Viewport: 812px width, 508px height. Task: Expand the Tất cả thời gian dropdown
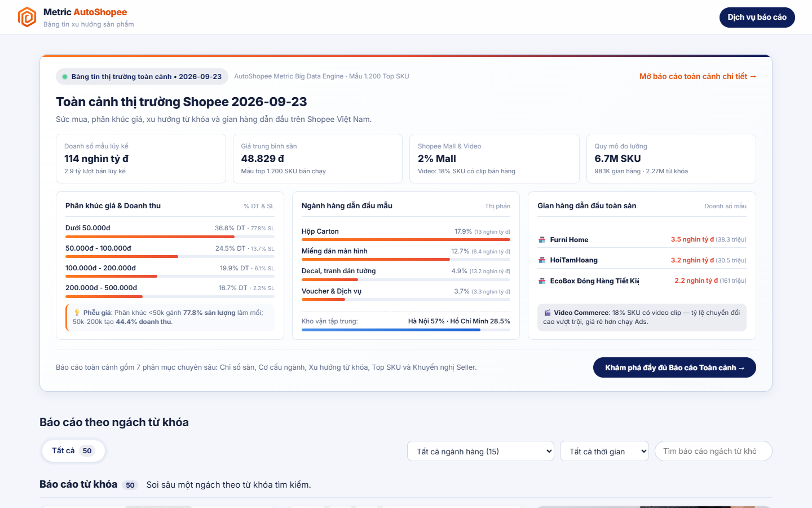[x=604, y=451]
